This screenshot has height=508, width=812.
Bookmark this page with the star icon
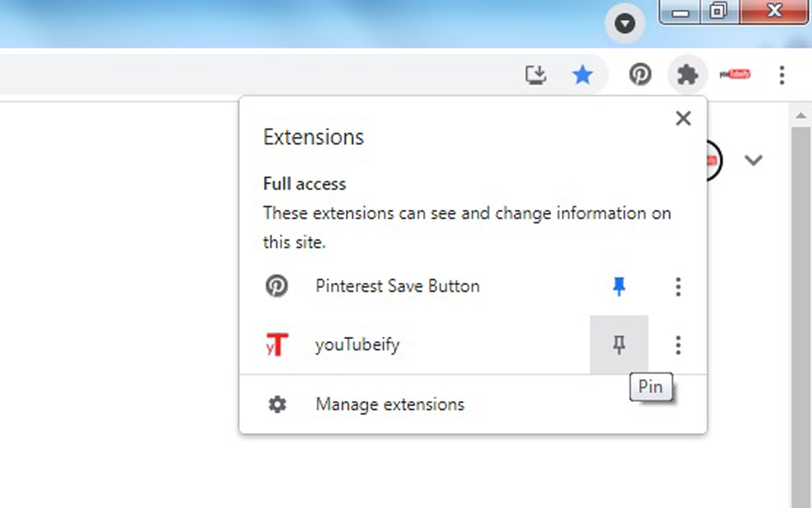tap(582, 74)
